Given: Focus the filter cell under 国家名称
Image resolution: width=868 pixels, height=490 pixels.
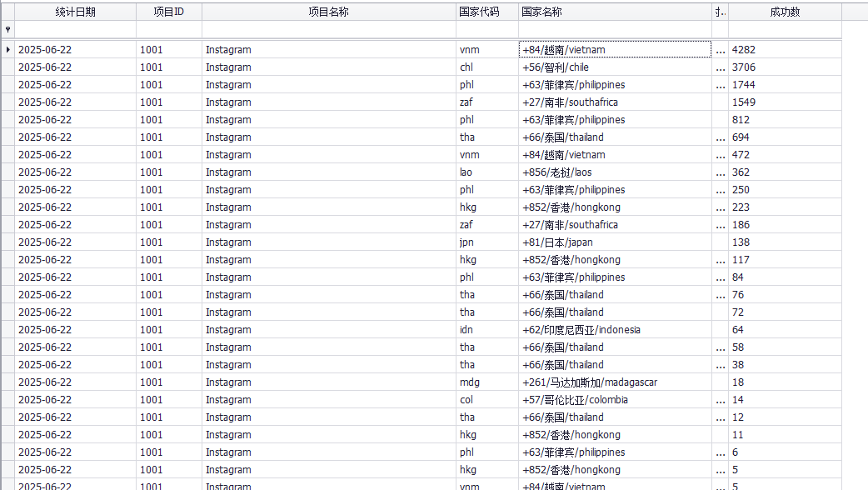Looking at the screenshot, I should click(x=615, y=29).
